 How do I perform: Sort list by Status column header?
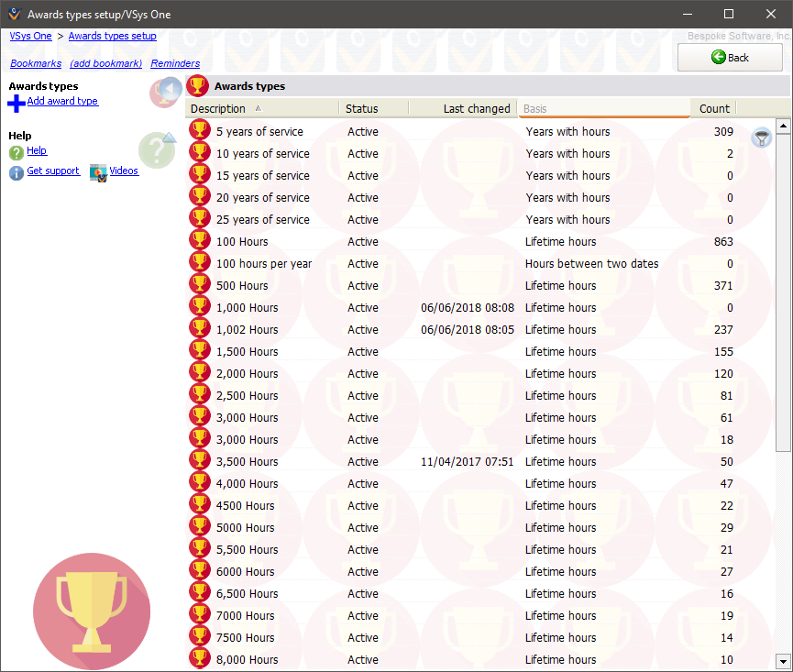tap(362, 108)
